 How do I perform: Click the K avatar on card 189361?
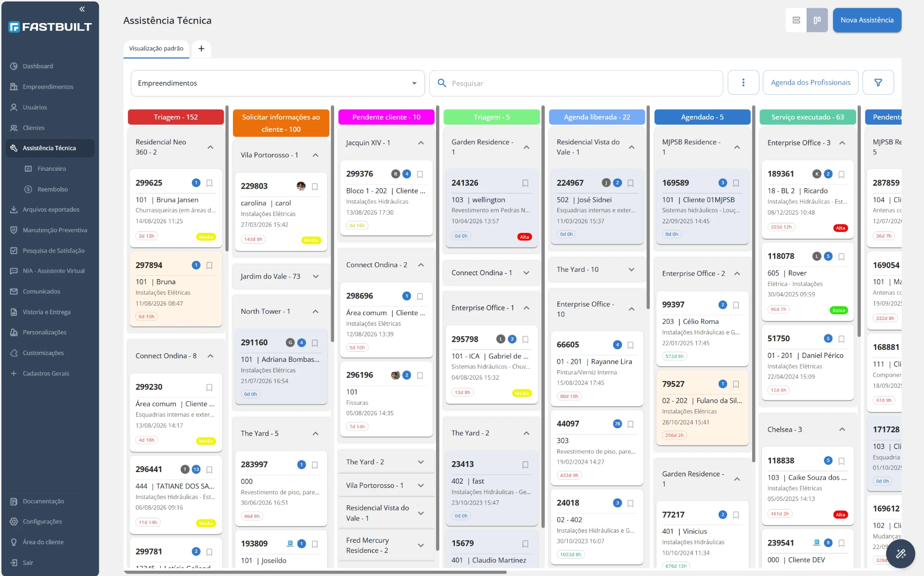tap(817, 174)
